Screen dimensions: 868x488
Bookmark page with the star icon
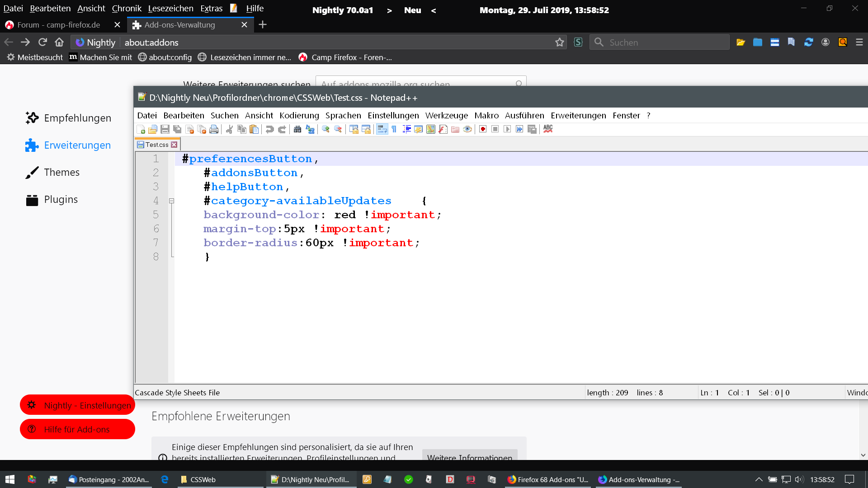560,42
